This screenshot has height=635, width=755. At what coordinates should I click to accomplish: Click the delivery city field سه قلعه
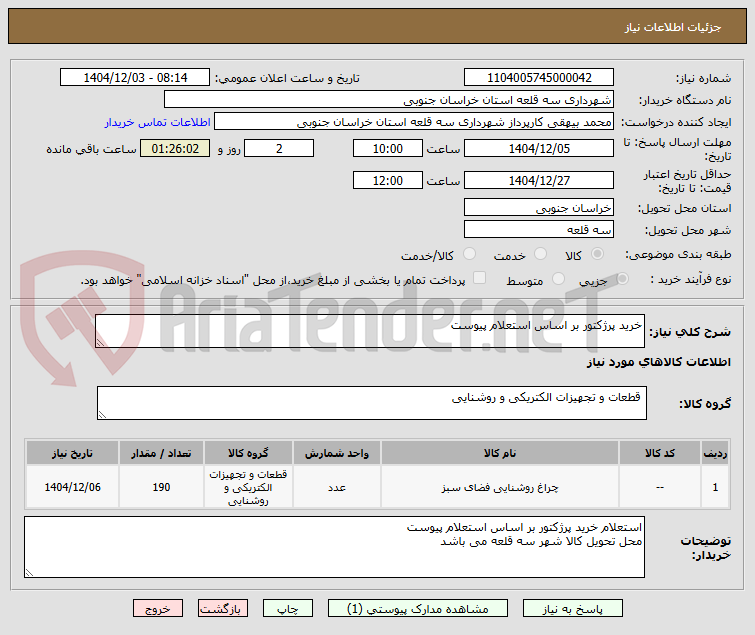pyautogui.click(x=539, y=229)
